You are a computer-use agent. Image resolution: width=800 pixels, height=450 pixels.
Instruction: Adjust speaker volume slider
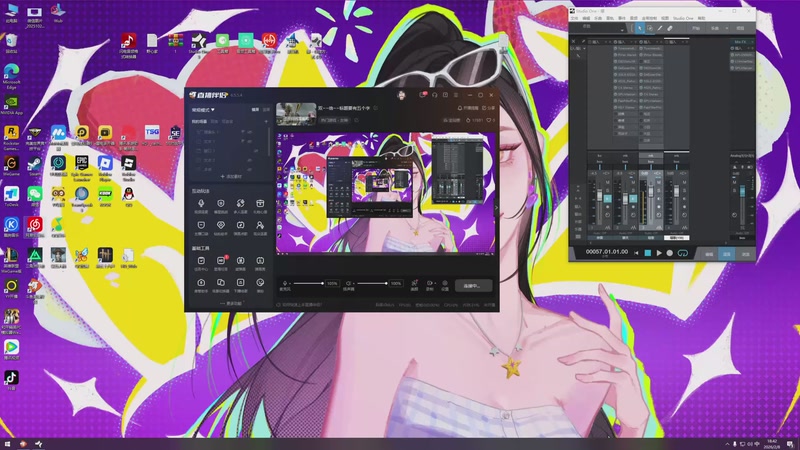tap(372, 283)
